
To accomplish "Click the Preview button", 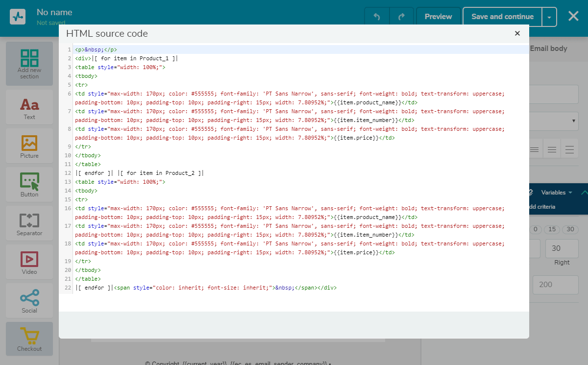I will tap(438, 17).
